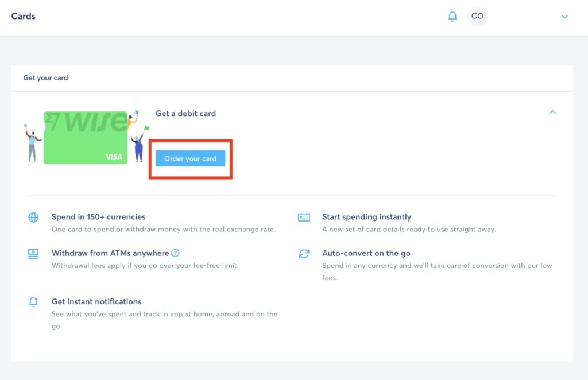Click the refresh arrows icon beside Auto-convert
Viewport: 588px width, 380px height.
pyautogui.click(x=304, y=254)
